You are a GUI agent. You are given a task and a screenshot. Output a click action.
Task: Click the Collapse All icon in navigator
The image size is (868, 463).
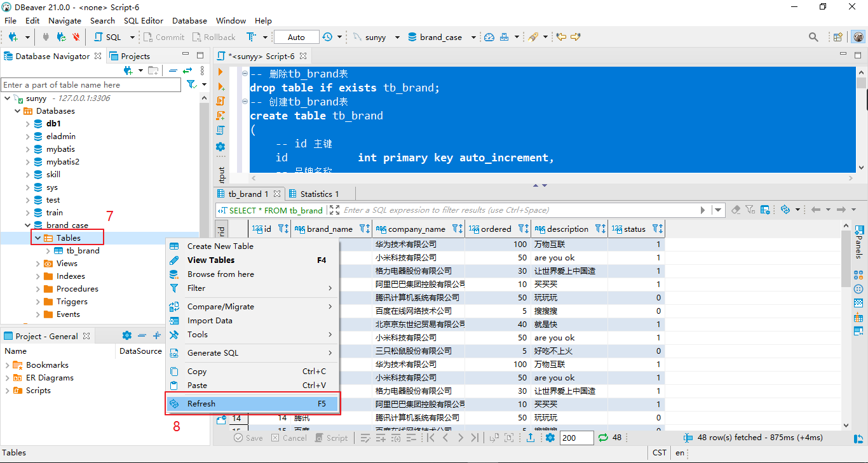pyautogui.click(x=173, y=70)
